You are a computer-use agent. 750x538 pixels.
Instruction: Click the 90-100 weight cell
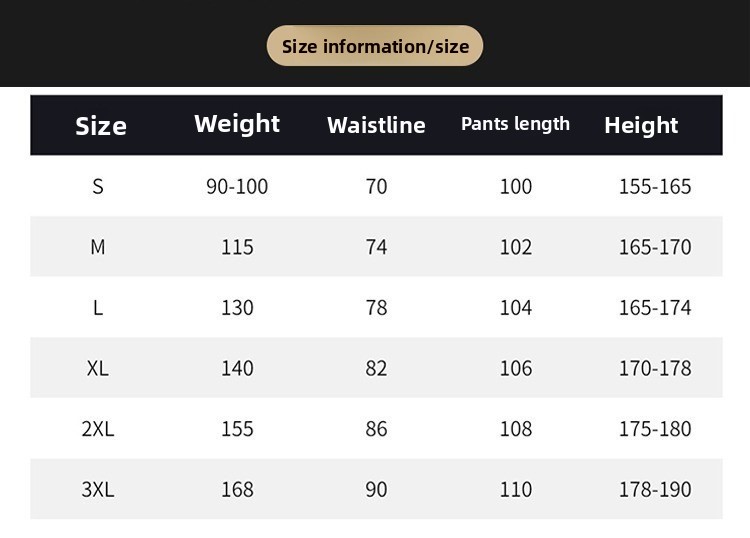[x=237, y=186]
